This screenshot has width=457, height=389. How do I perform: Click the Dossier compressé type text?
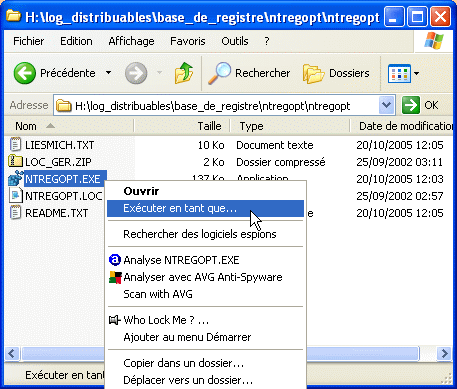tap(281, 162)
